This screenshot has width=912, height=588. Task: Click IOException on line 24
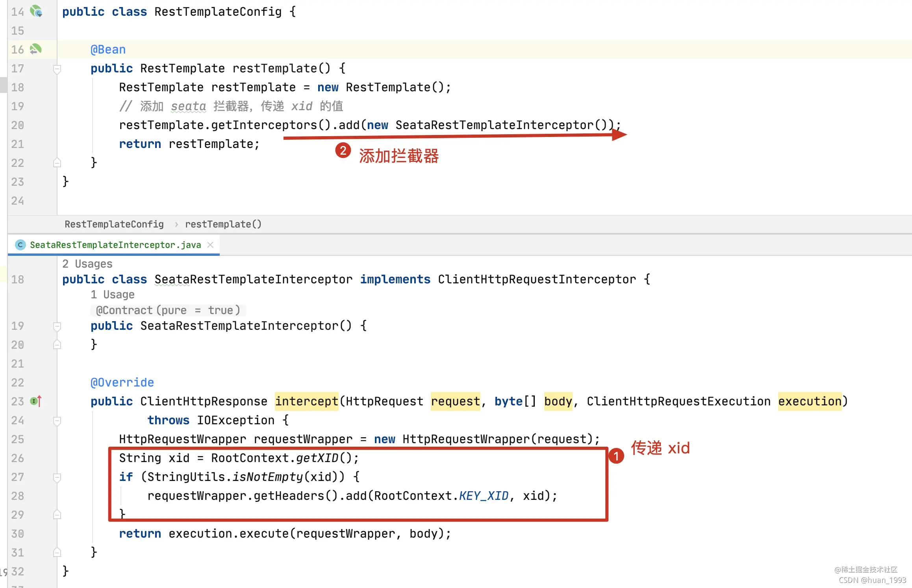click(236, 420)
